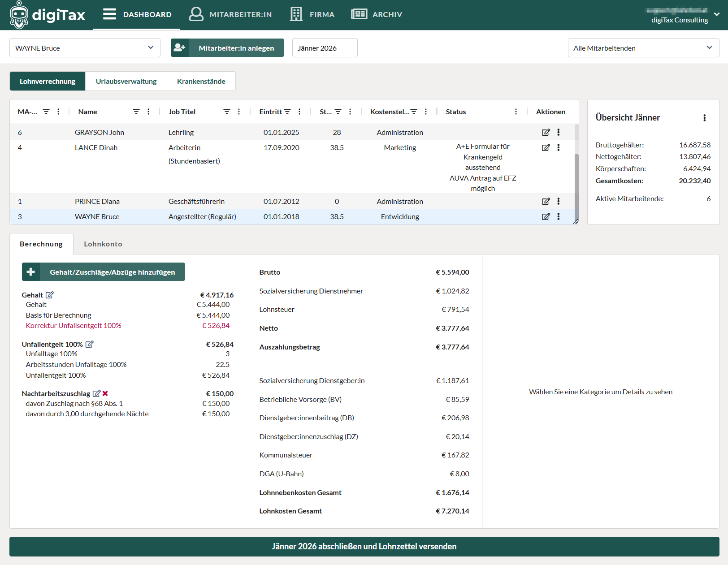Switch to the Urlaubsverwaltung tab
728x565 pixels.
click(126, 81)
